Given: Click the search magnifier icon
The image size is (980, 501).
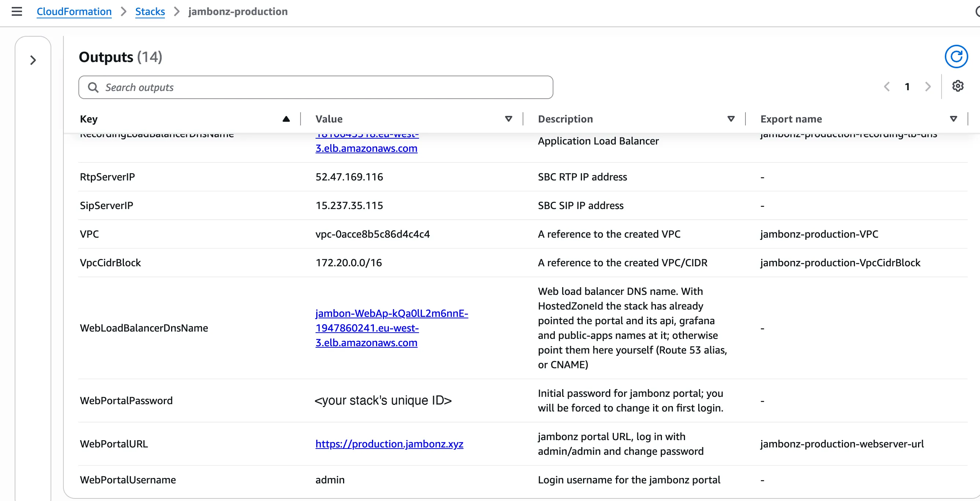Looking at the screenshot, I should [x=93, y=88].
